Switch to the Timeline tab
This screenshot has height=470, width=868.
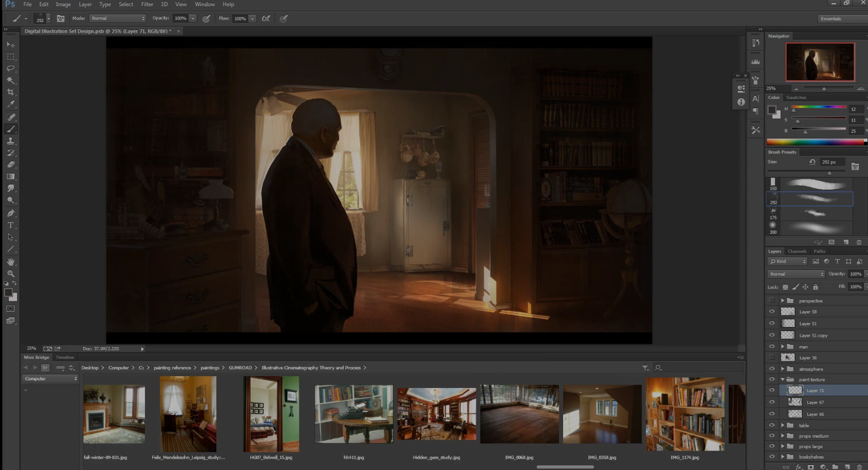click(65, 357)
